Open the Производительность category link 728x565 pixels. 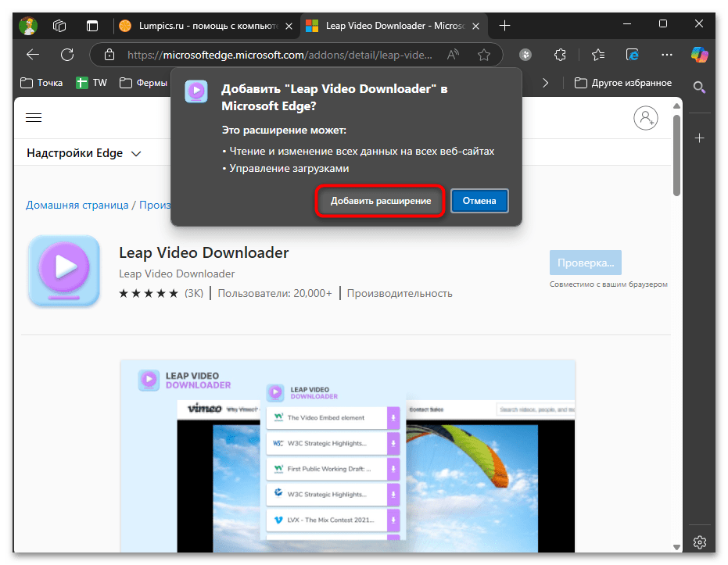pyautogui.click(x=400, y=293)
